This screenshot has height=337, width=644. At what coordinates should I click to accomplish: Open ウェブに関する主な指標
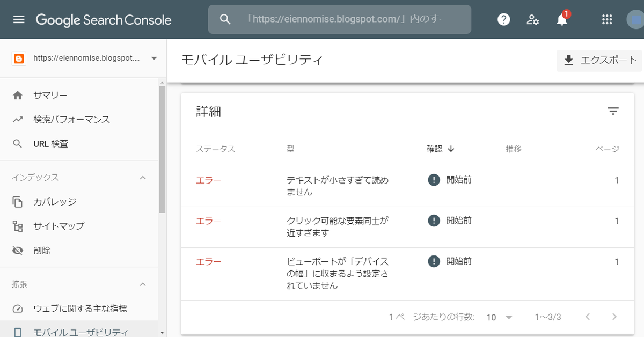[79, 309]
